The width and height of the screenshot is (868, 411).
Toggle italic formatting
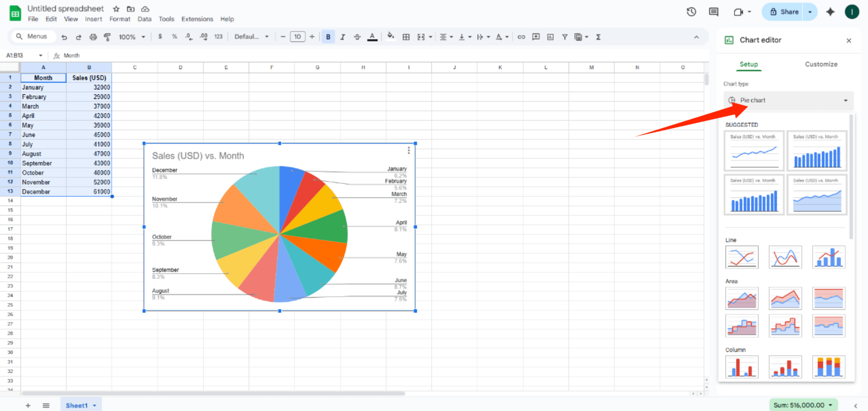pyautogui.click(x=343, y=37)
